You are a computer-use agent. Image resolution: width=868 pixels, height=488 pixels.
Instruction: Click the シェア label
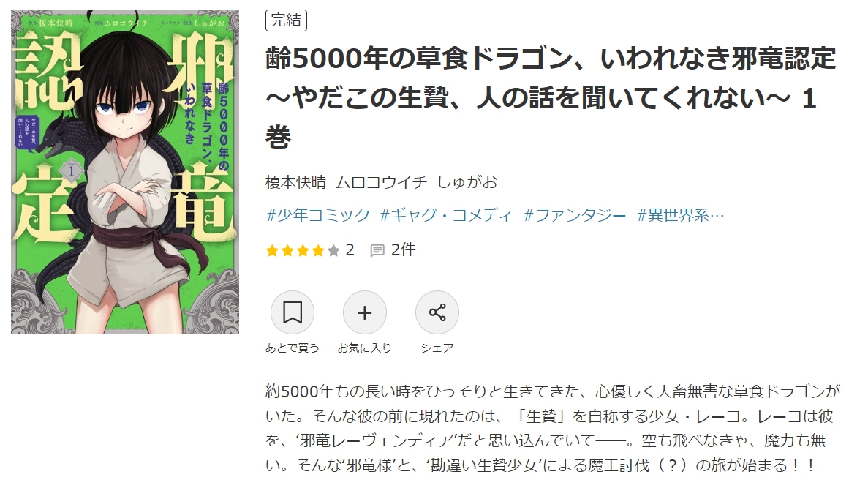pos(437,348)
